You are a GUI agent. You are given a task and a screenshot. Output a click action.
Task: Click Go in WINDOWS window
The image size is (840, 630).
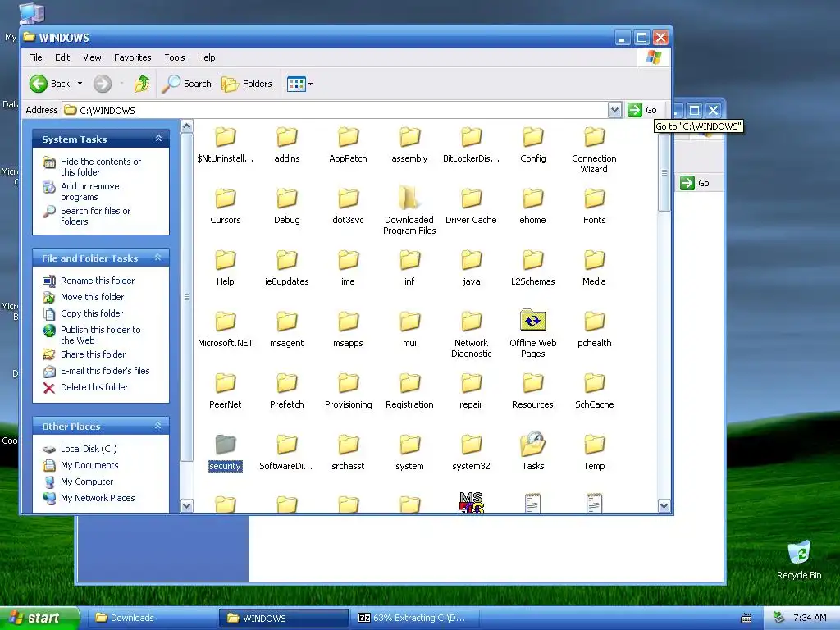pyautogui.click(x=642, y=110)
